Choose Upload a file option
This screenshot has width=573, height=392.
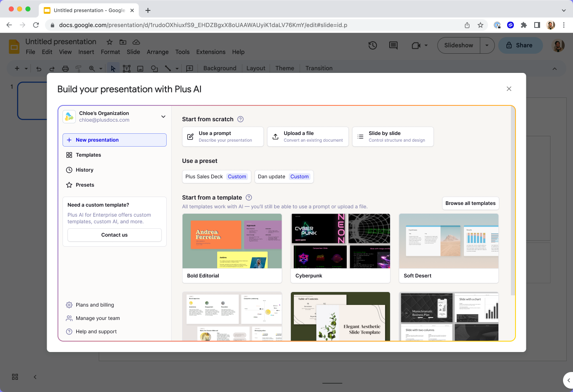click(308, 137)
